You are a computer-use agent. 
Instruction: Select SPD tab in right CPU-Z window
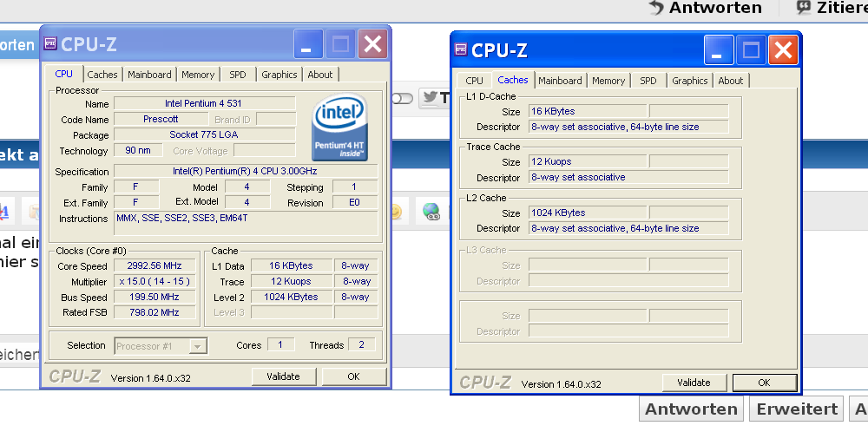coord(648,80)
